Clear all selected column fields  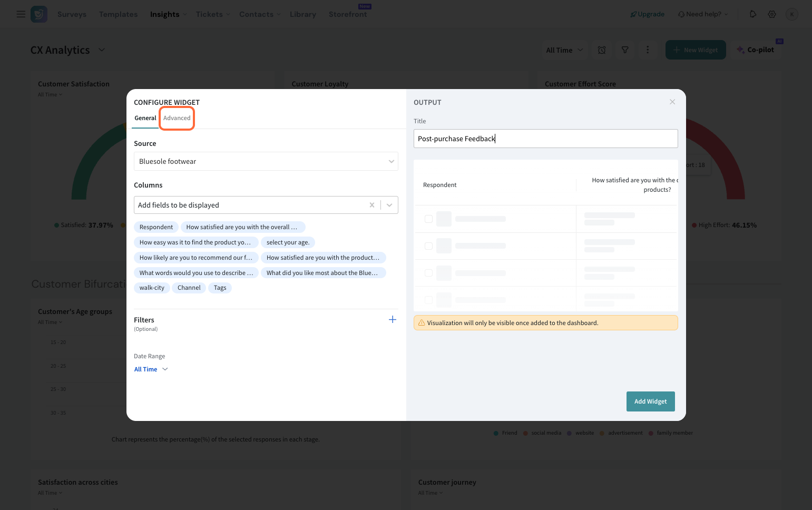tap(372, 205)
